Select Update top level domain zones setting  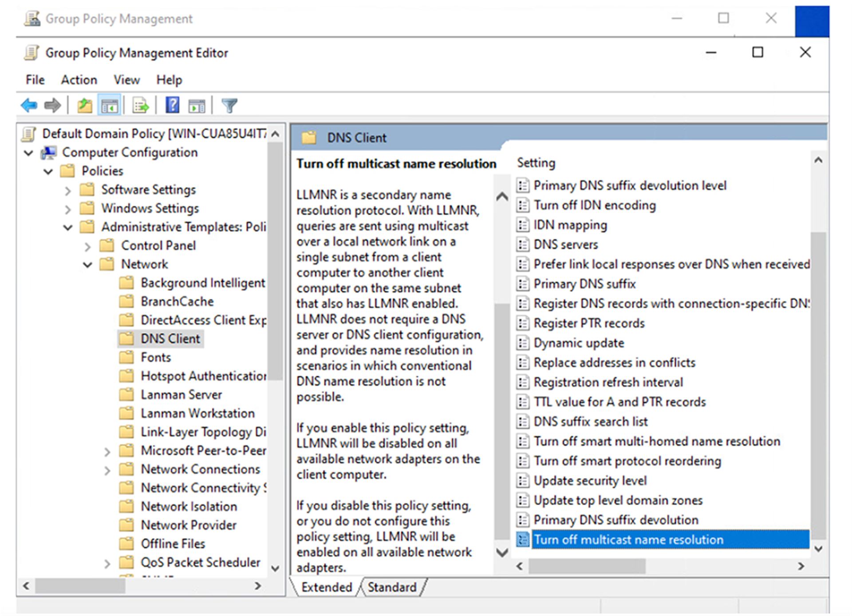618,500
